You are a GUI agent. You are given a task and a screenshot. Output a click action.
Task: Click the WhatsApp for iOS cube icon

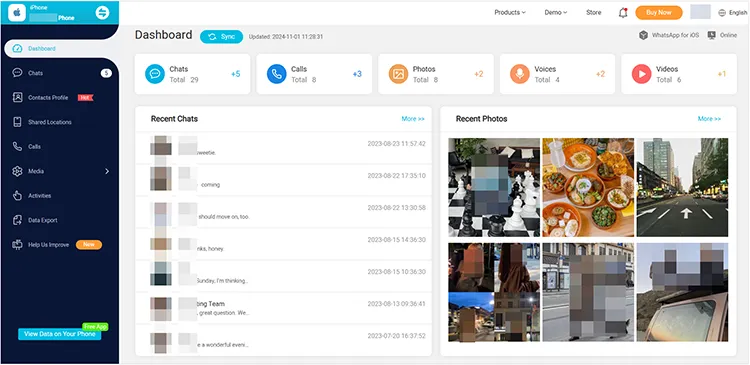pyautogui.click(x=643, y=35)
